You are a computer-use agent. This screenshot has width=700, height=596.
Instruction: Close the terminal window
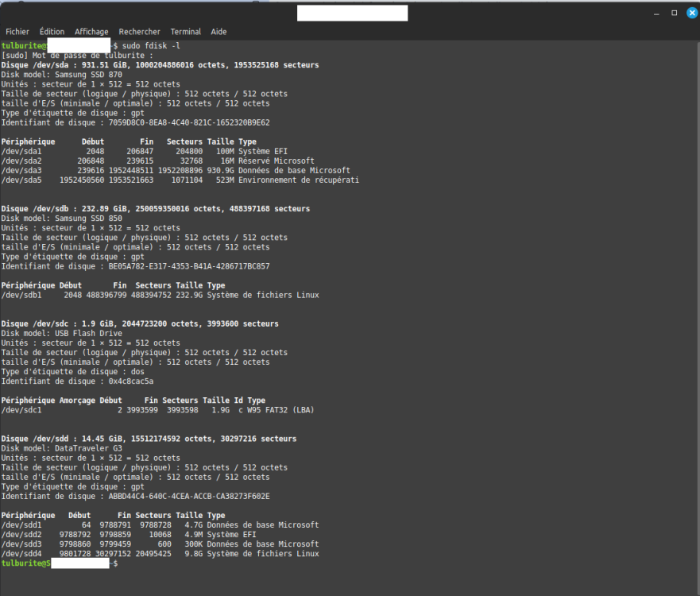[x=692, y=13]
